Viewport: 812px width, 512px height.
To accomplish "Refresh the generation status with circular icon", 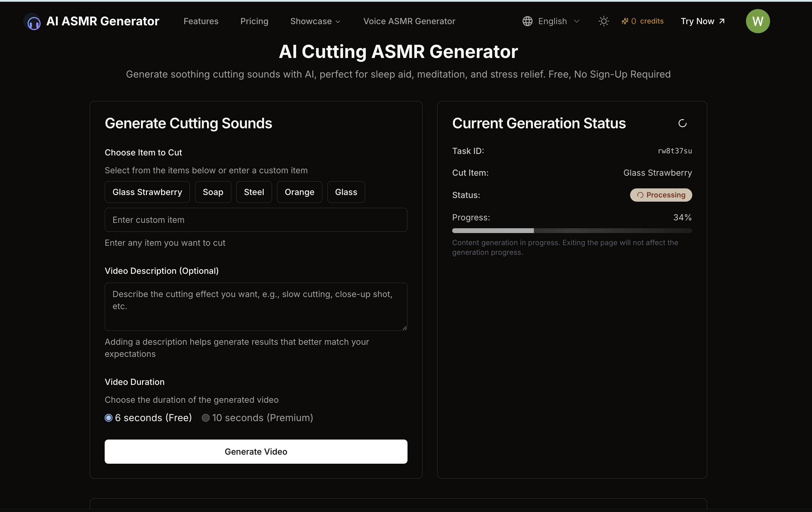I will 682,123.
